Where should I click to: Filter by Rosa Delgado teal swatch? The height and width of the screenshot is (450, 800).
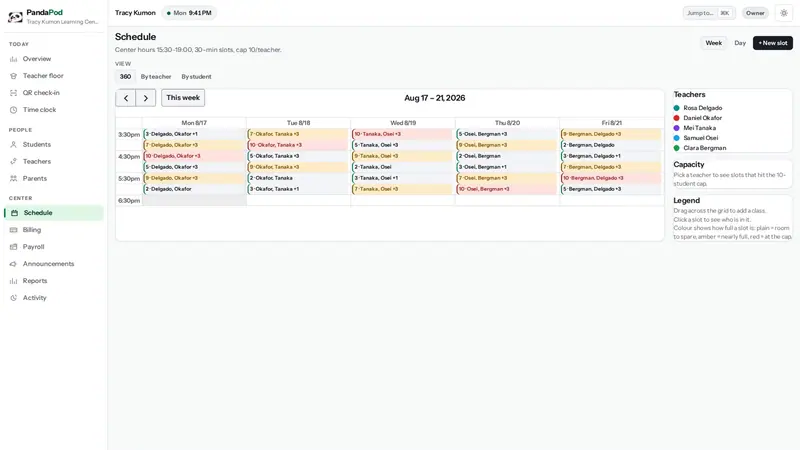(x=677, y=108)
